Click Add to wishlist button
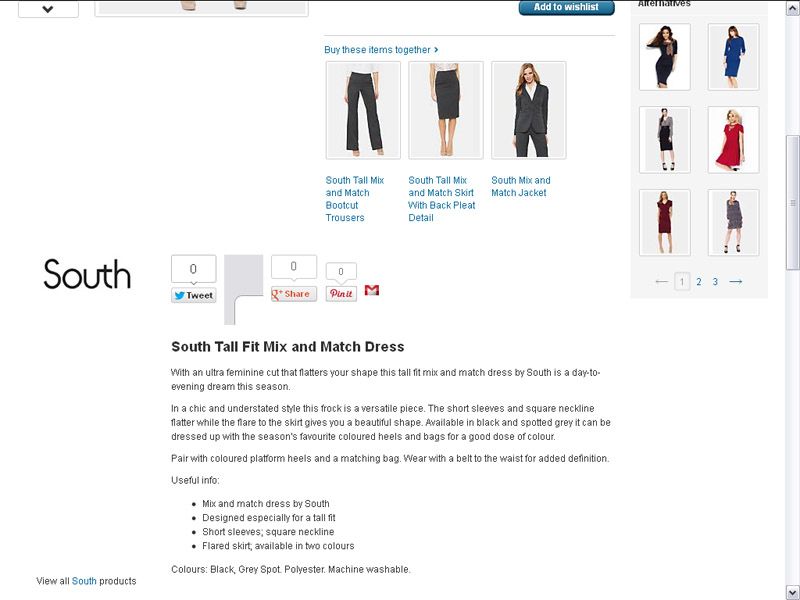Viewport: 800px width, 600px height. [x=566, y=7]
